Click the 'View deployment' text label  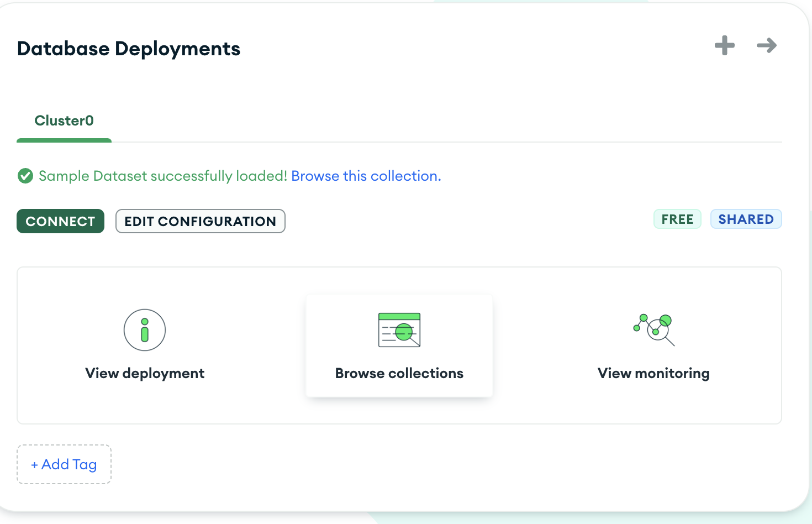145,374
